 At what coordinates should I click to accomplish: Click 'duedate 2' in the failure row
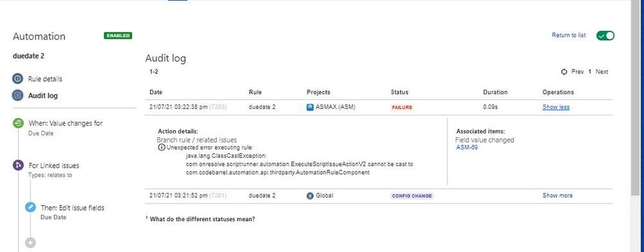click(x=262, y=107)
